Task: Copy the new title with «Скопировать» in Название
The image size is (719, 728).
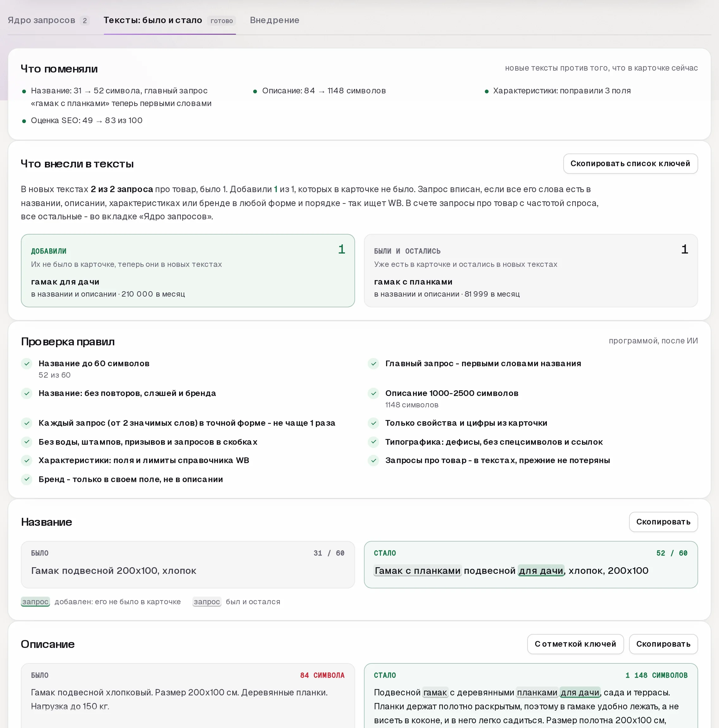Action: [x=663, y=522]
